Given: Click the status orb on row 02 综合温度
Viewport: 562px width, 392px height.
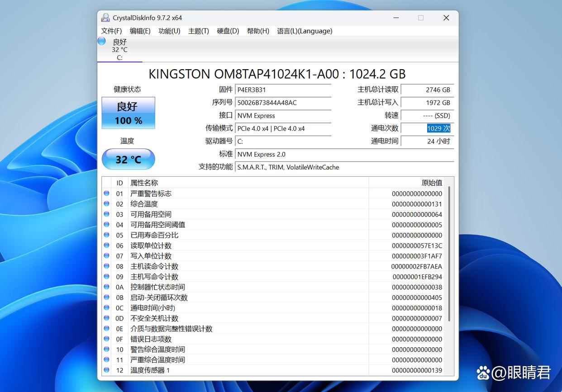Looking at the screenshot, I should coord(106,203).
